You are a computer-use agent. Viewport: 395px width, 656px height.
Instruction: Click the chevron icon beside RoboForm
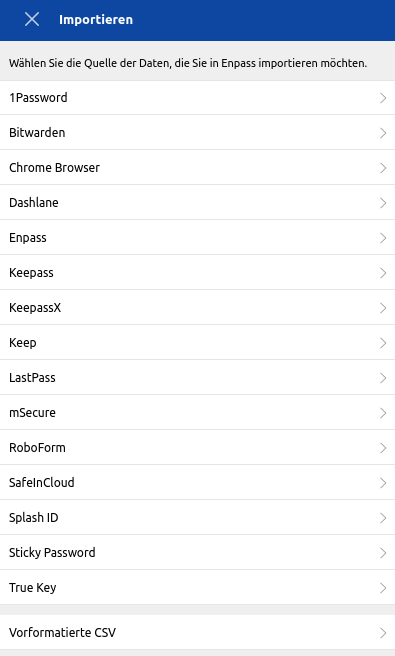tap(383, 448)
